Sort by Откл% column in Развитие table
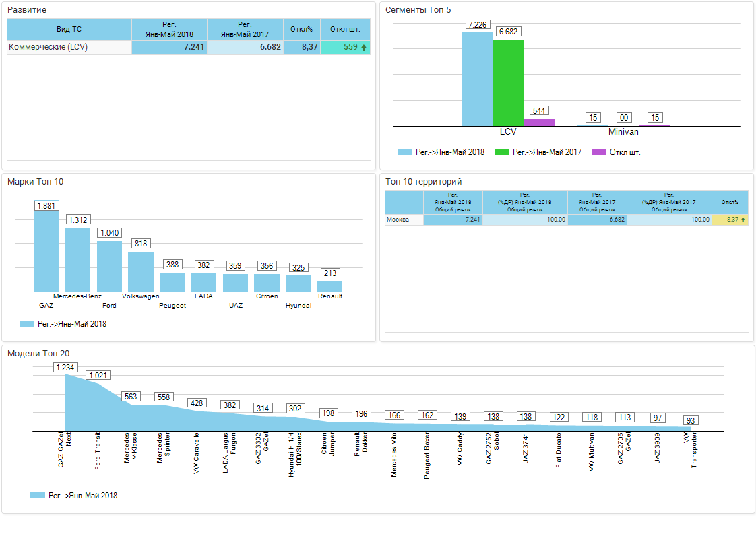The width and height of the screenshot is (756, 534). [x=302, y=30]
